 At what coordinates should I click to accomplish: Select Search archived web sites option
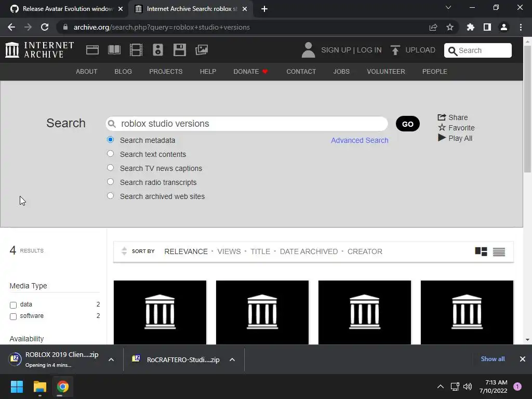[110, 196]
